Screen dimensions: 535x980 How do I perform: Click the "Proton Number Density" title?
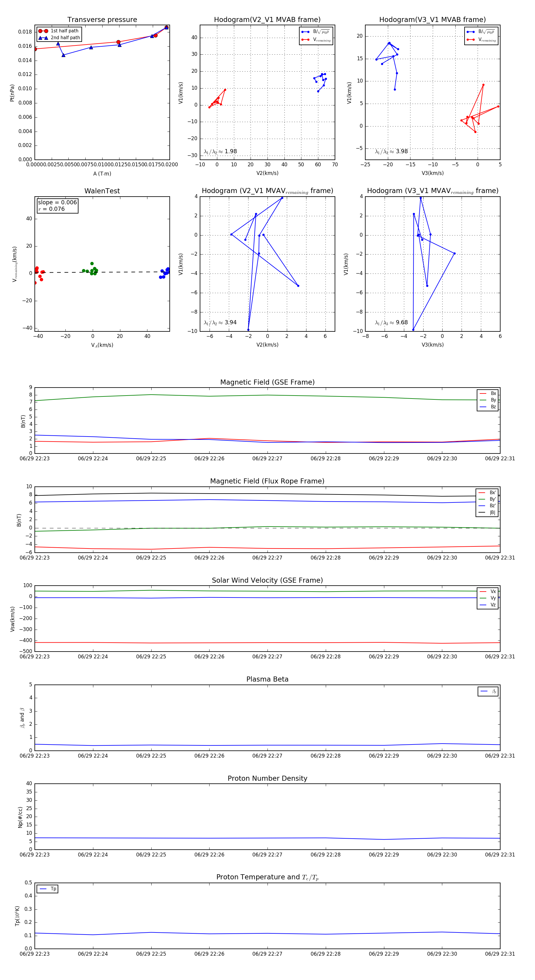[267, 778]
